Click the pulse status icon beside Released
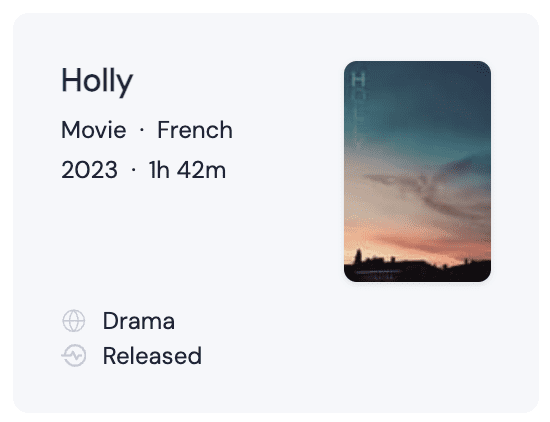The width and height of the screenshot is (550, 422). [74, 355]
